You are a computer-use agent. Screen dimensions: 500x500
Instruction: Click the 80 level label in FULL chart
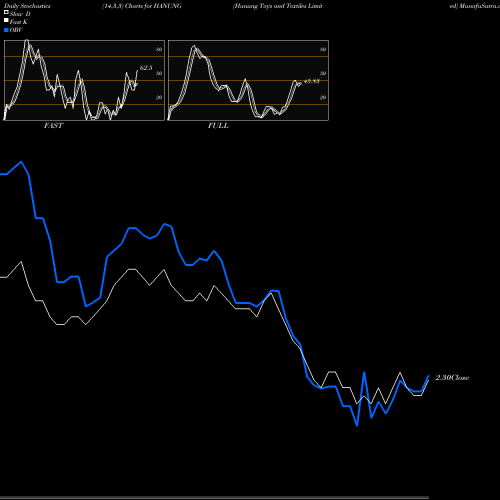(x=323, y=49)
